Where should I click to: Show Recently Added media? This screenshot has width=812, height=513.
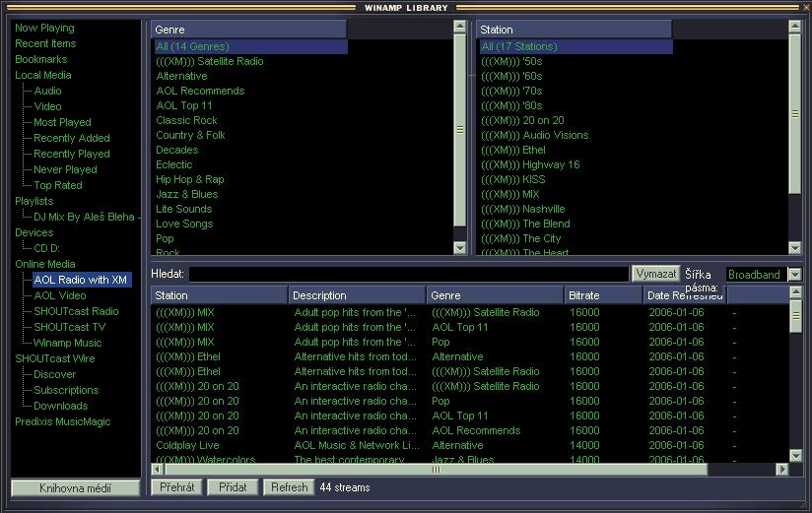(72, 138)
